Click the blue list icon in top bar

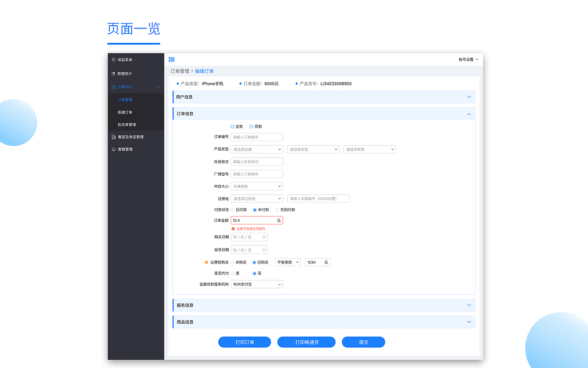[171, 59]
